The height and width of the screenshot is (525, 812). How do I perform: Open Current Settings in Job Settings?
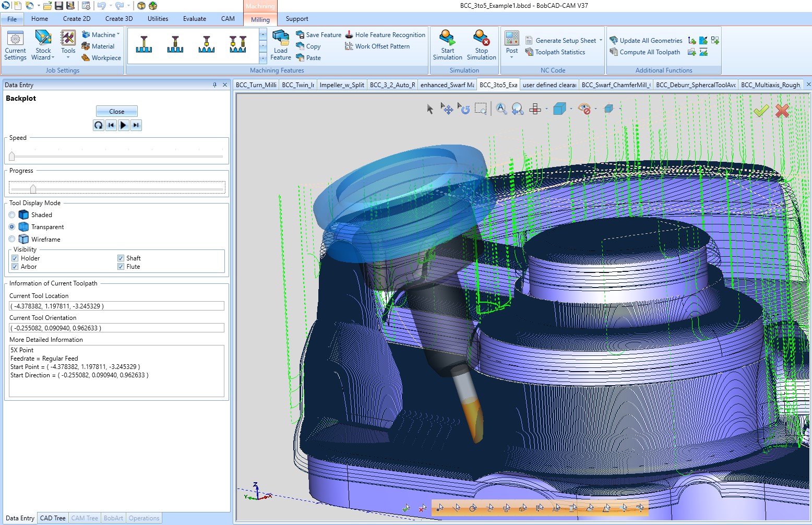[x=15, y=45]
